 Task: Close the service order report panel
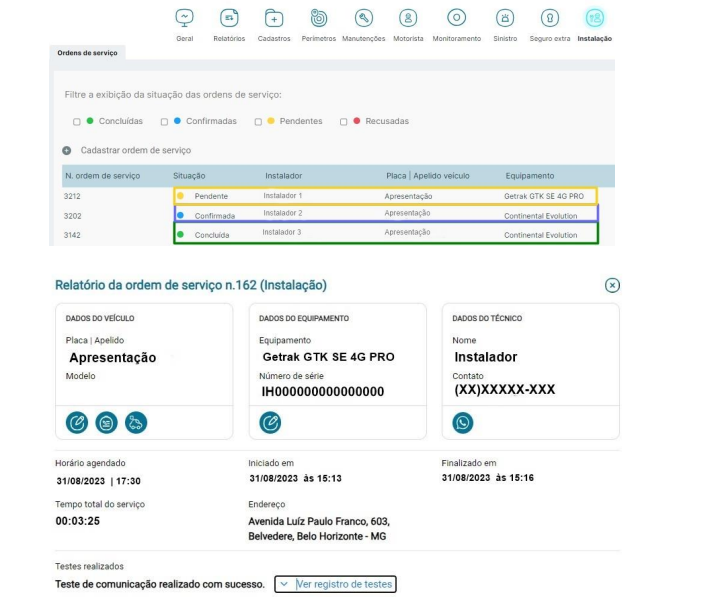click(x=612, y=285)
